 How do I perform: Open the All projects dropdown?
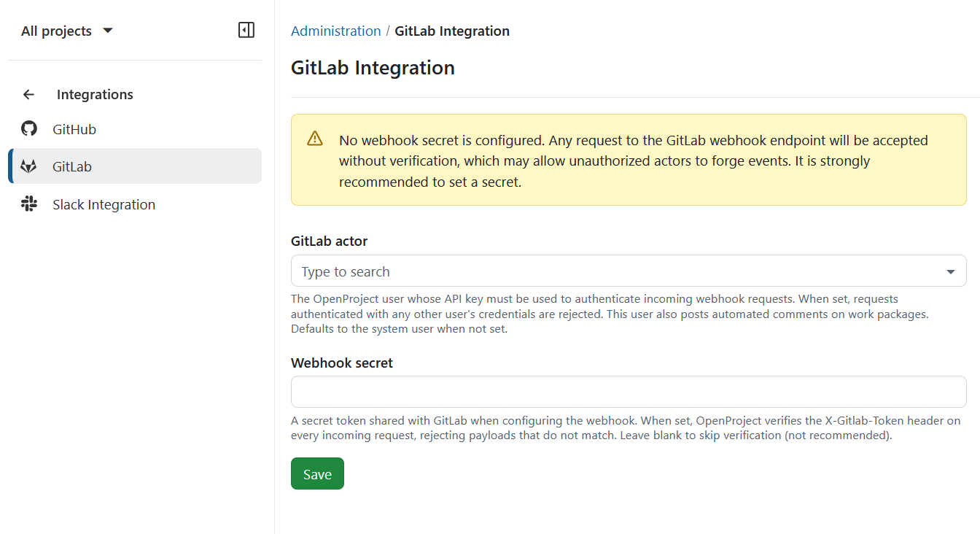pyautogui.click(x=67, y=31)
